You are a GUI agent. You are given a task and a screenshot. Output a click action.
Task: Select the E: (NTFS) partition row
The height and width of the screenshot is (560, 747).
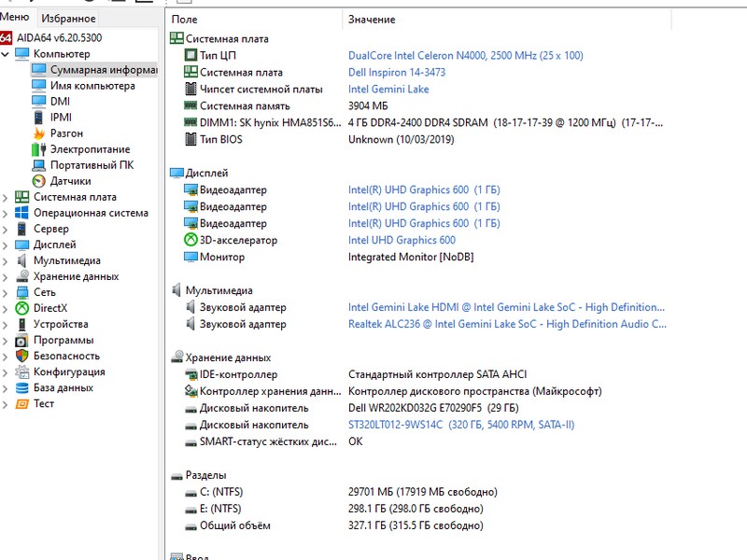click(333, 509)
